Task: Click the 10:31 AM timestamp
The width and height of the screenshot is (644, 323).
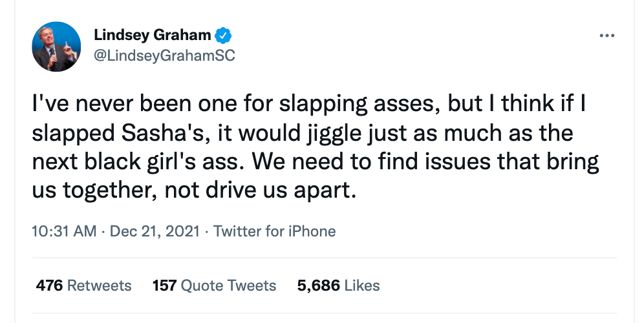Action: tap(64, 231)
